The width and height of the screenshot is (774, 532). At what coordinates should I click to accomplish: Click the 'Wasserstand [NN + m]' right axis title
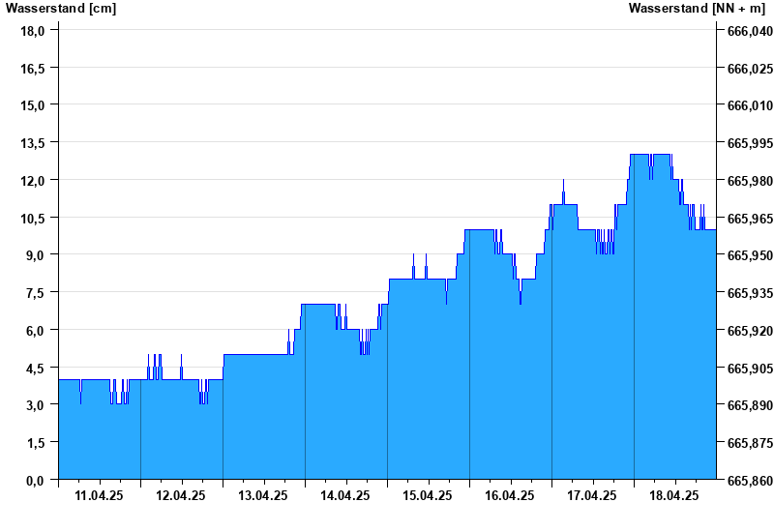[699, 9]
